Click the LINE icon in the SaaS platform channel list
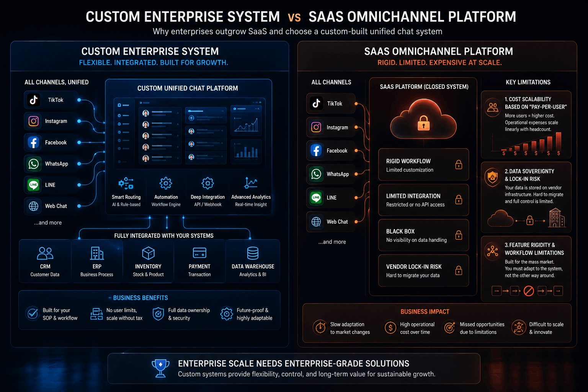Screen dimensions: 588x392 click(316, 198)
